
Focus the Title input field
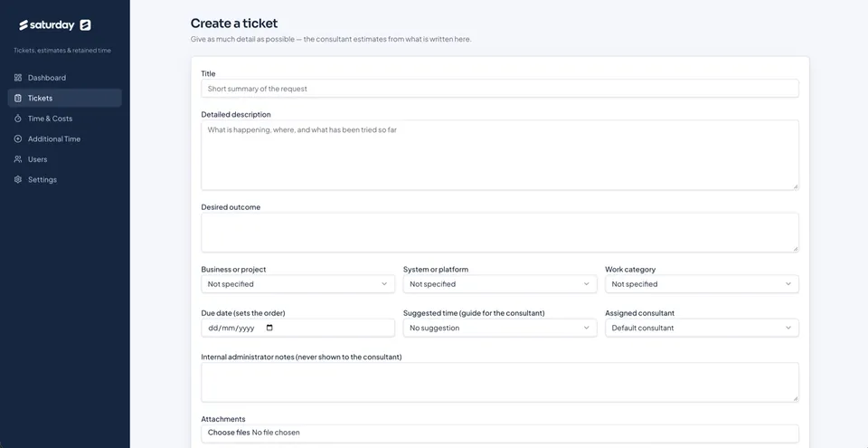[500, 88]
